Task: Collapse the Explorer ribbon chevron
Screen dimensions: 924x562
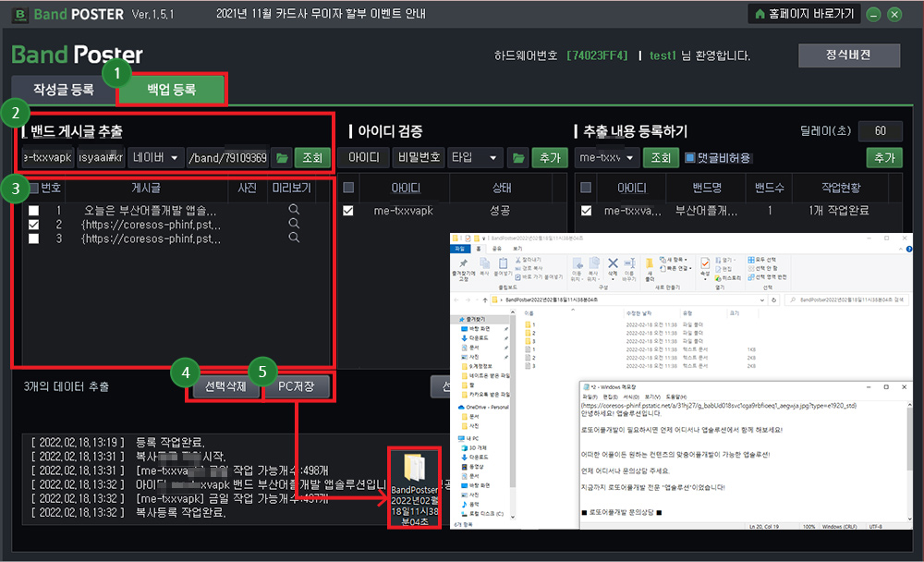Action: 900,249
